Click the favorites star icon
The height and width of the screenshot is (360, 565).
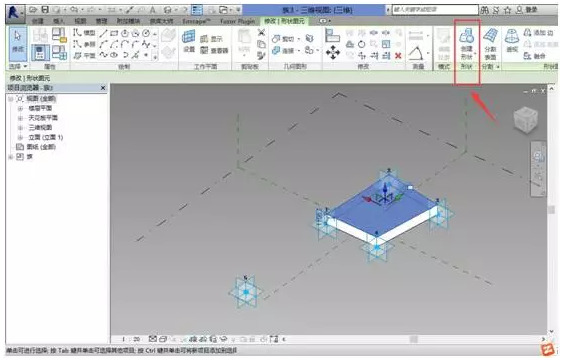coord(508,10)
